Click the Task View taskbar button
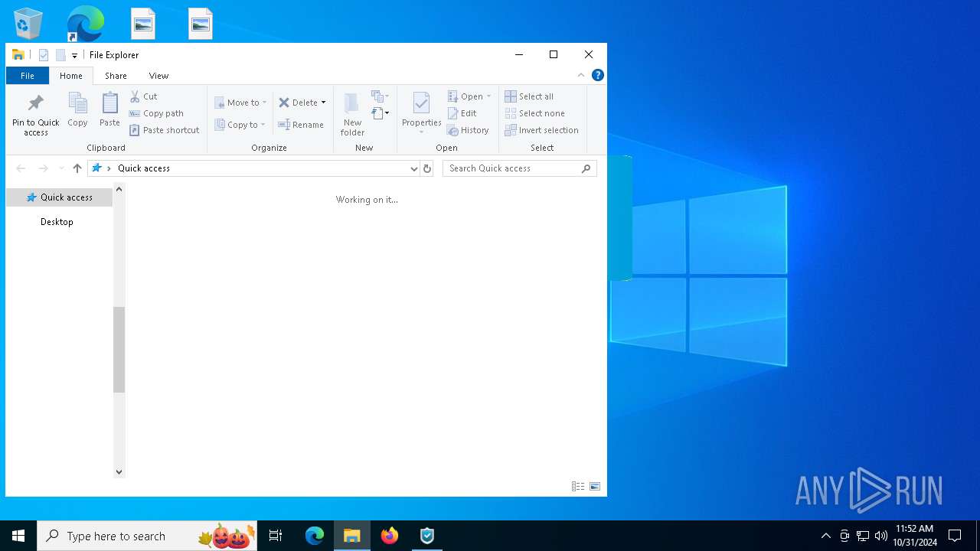980x551 pixels. point(276,536)
